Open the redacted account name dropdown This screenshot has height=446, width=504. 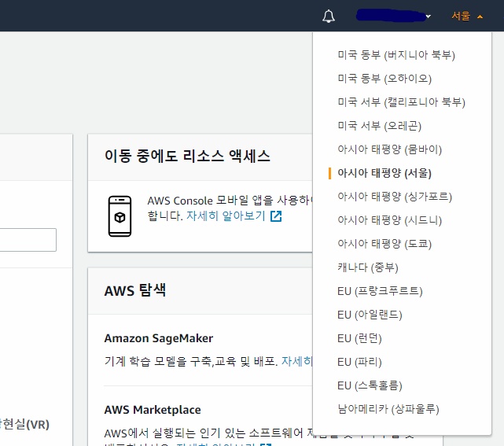click(x=393, y=16)
